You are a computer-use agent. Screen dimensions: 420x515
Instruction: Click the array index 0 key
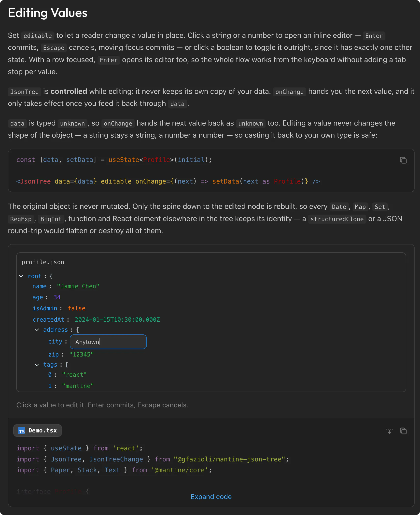(x=50, y=375)
